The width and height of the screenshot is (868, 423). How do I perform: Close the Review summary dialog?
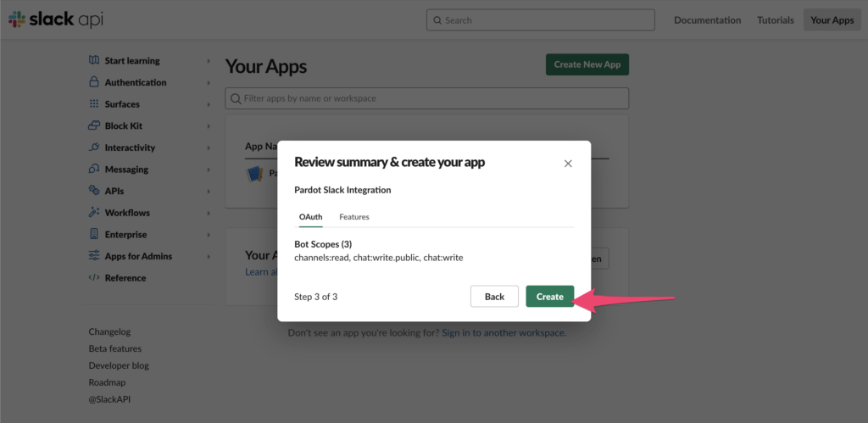point(568,163)
